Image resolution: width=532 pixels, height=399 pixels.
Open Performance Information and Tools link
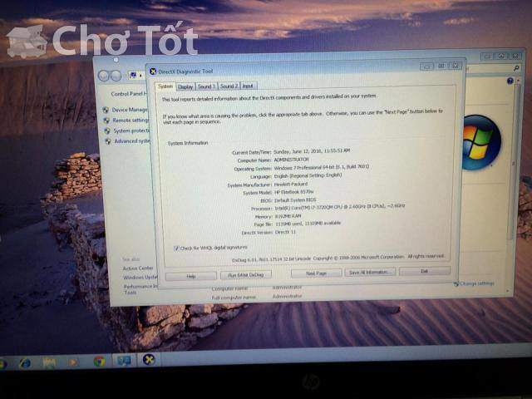[140, 289]
